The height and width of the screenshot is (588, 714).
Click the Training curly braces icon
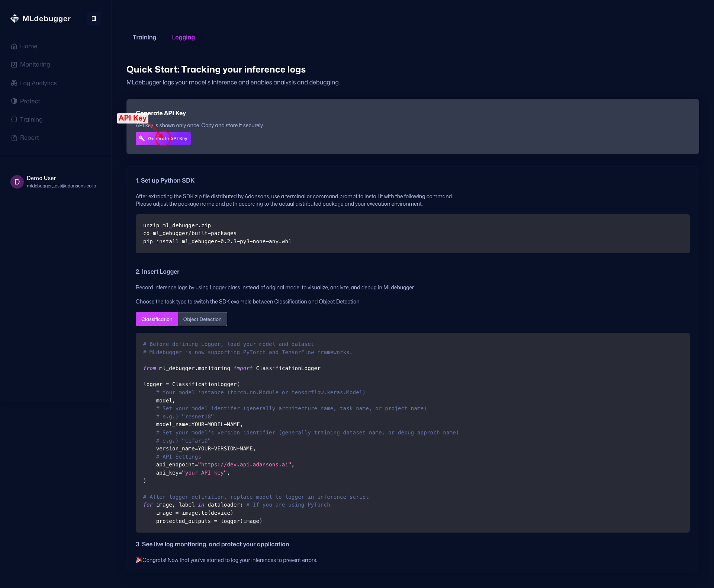14,119
